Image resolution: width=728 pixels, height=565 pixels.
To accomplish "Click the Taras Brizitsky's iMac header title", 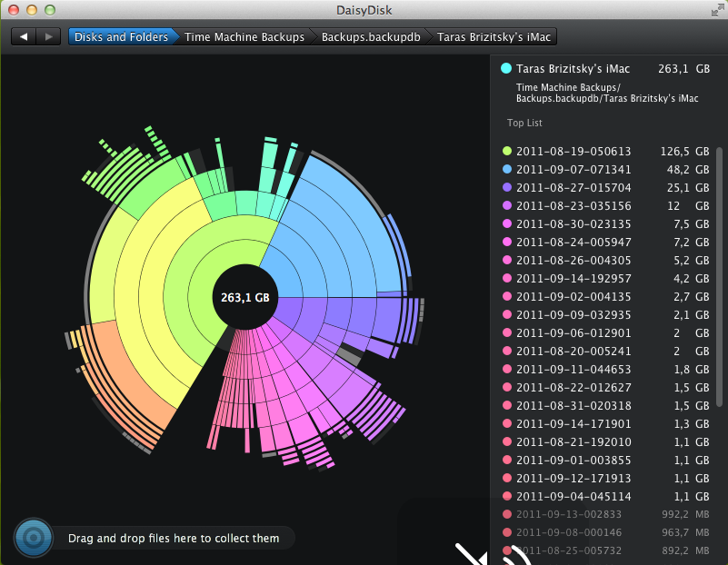I will coord(573,69).
